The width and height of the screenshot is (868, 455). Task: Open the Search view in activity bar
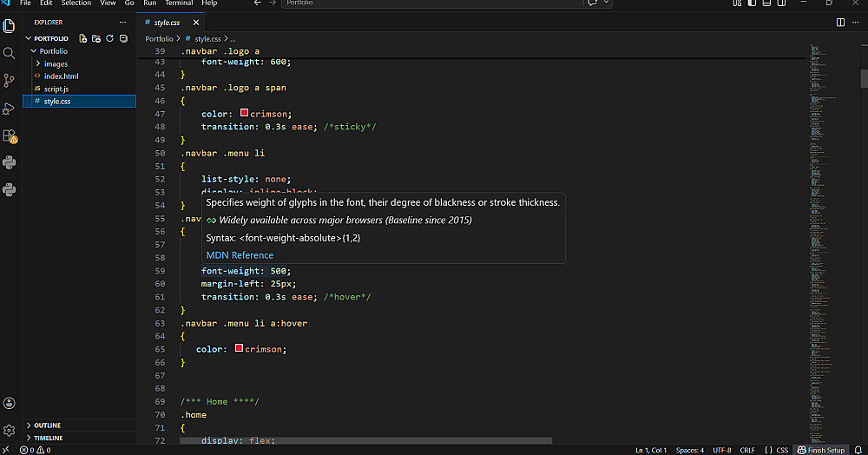[x=10, y=53]
